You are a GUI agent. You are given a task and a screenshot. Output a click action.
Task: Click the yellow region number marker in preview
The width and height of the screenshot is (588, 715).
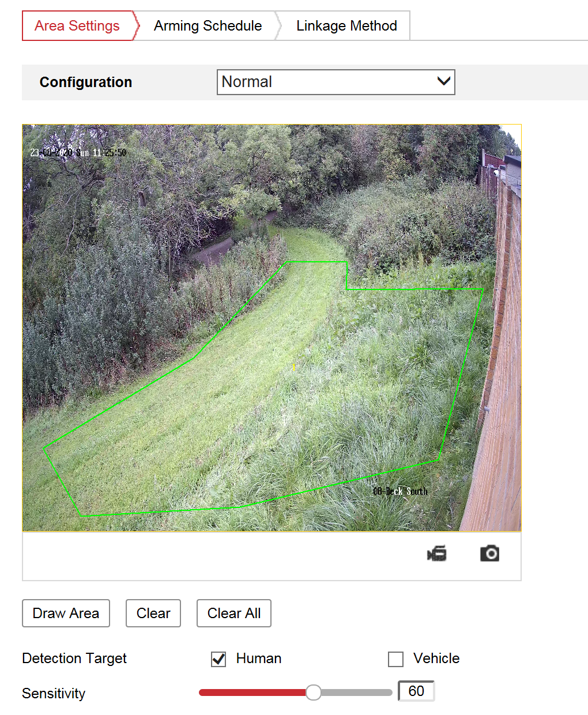click(294, 367)
